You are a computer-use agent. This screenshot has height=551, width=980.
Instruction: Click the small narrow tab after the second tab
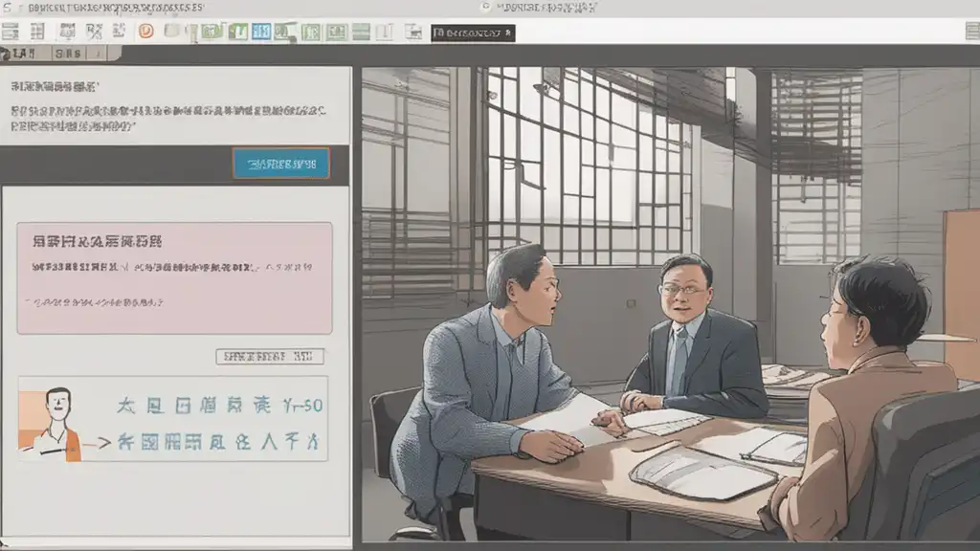[99, 54]
